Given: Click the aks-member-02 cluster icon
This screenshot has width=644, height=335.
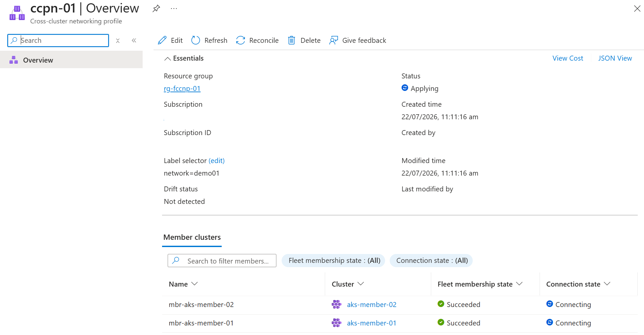Looking at the screenshot, I should tap(336, 304).
